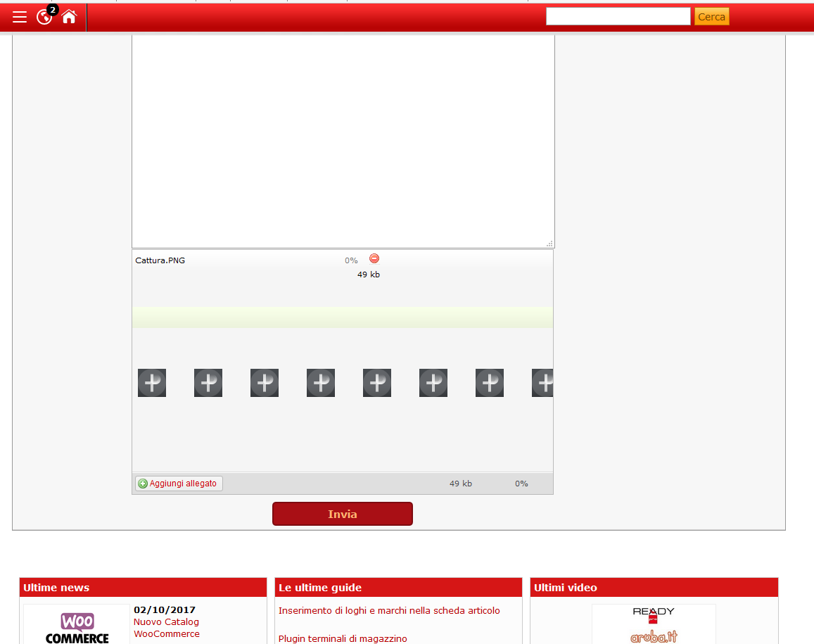814x644 pixels.
Task: Click into the top search input field
Action: click(x=618, y=17)
